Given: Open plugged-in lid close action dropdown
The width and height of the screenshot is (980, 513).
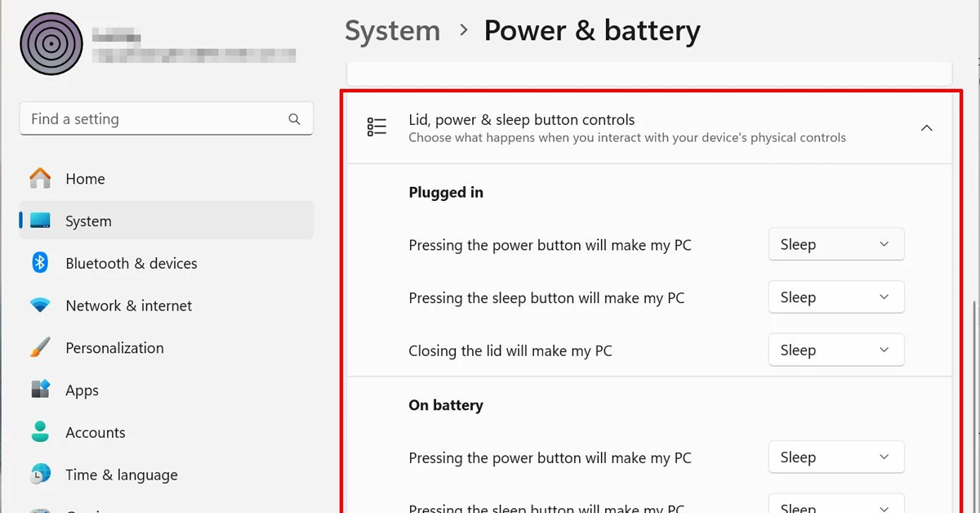Looking at the screenshot, I should [x=835, y=350].
